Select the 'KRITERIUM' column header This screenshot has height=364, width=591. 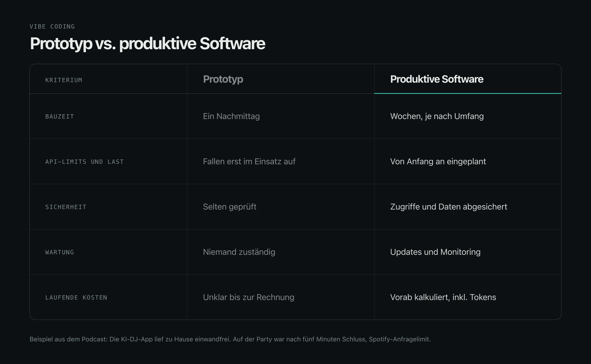pos(64,80)
